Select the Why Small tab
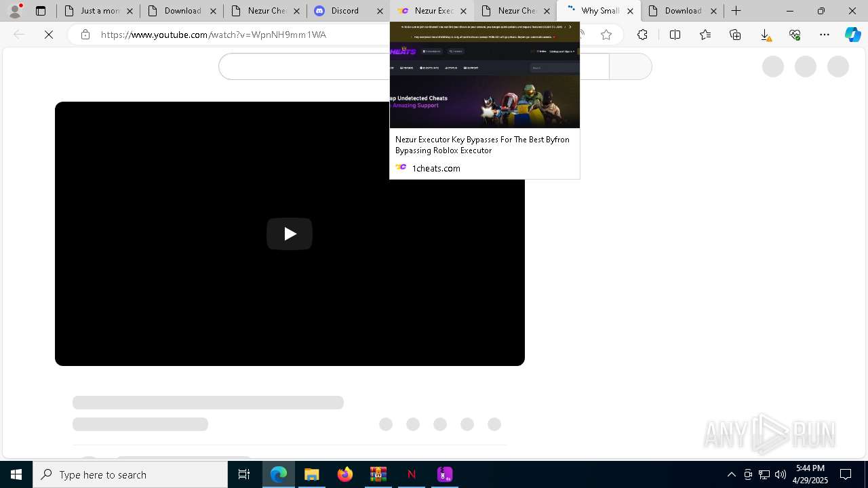This screenshot has width=868, height=488. click(x=599, y=11)
